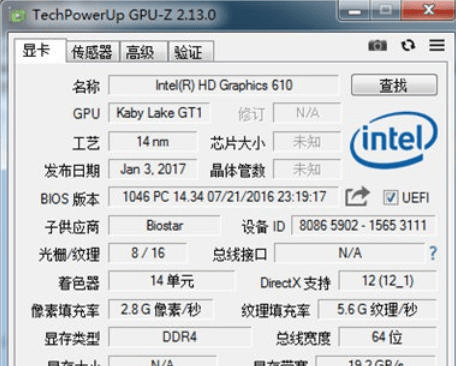Click the BIOS 版本 label
The width and height of the screenshot is (456, 366).
[70, 199]
